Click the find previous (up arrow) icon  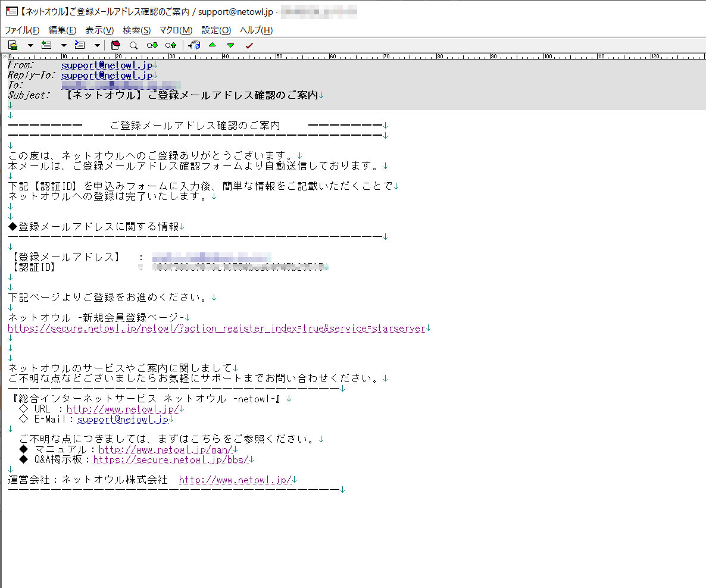tap(171, 45)
